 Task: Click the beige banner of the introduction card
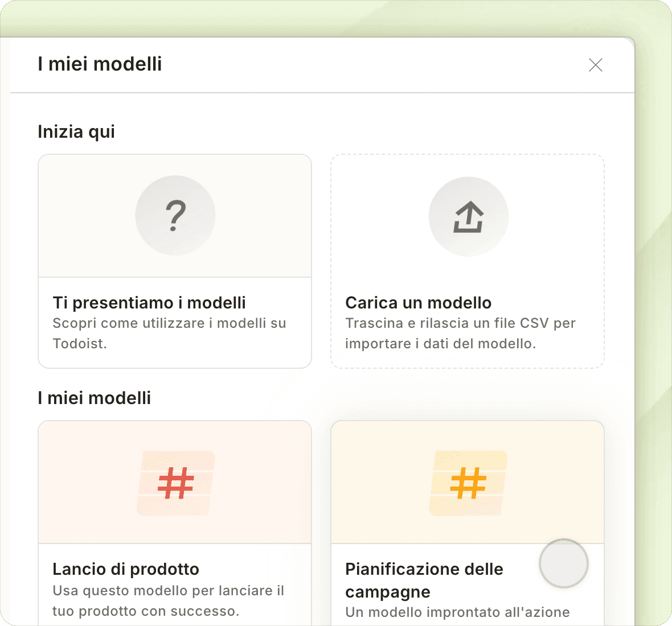[x=80, y=216]
